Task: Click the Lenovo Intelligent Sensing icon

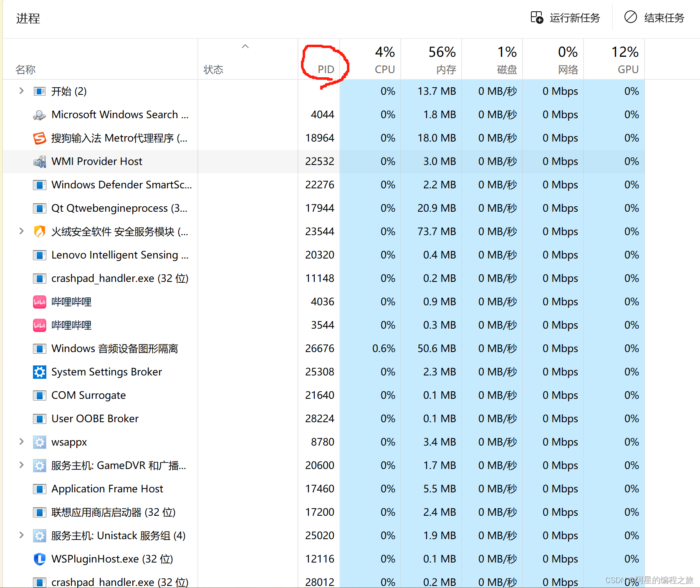Action: tap(39, 255)
